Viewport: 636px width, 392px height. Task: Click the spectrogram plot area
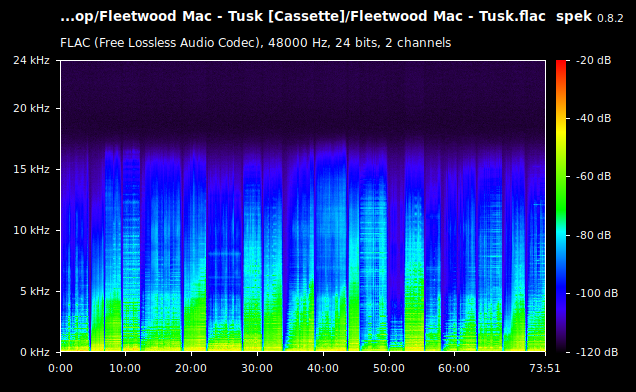click(303, 206)
